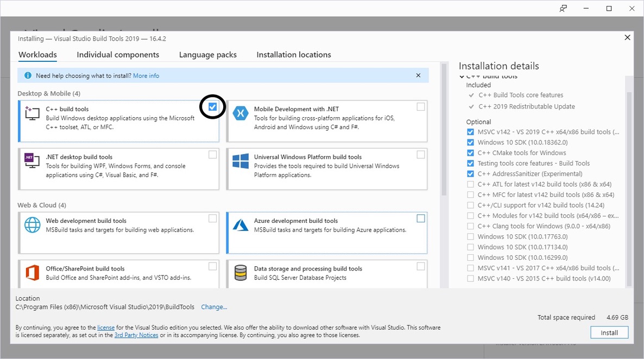This screenshot has height=359, width=644.
Task: Check Windows 10 SDK (10.0.16299.0)
Action: 470,258
